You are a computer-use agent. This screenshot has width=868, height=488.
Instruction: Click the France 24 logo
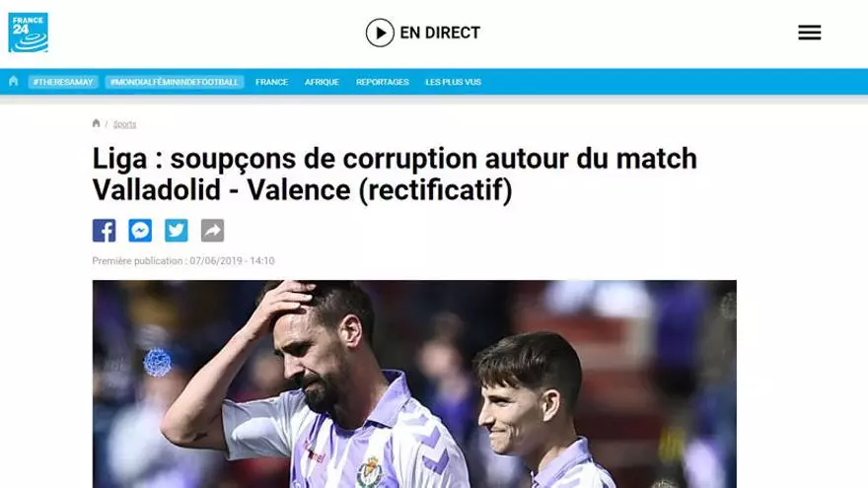(x=29, y=33)
